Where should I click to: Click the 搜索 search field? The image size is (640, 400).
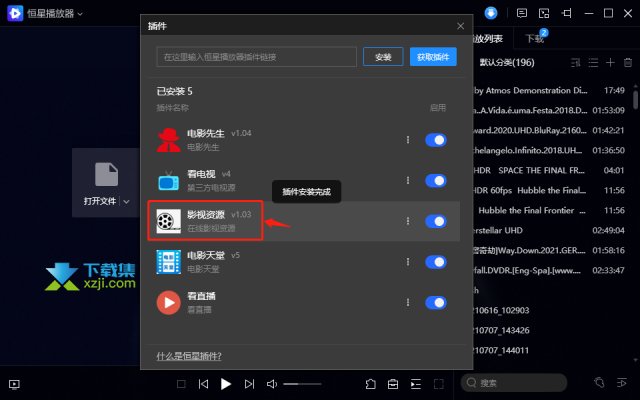(x=514, y=383)
